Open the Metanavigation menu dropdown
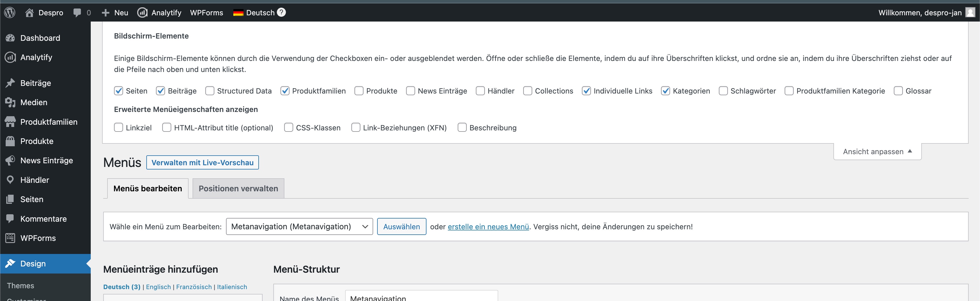Screen dimensions: 980x301 tap(299, 226)
